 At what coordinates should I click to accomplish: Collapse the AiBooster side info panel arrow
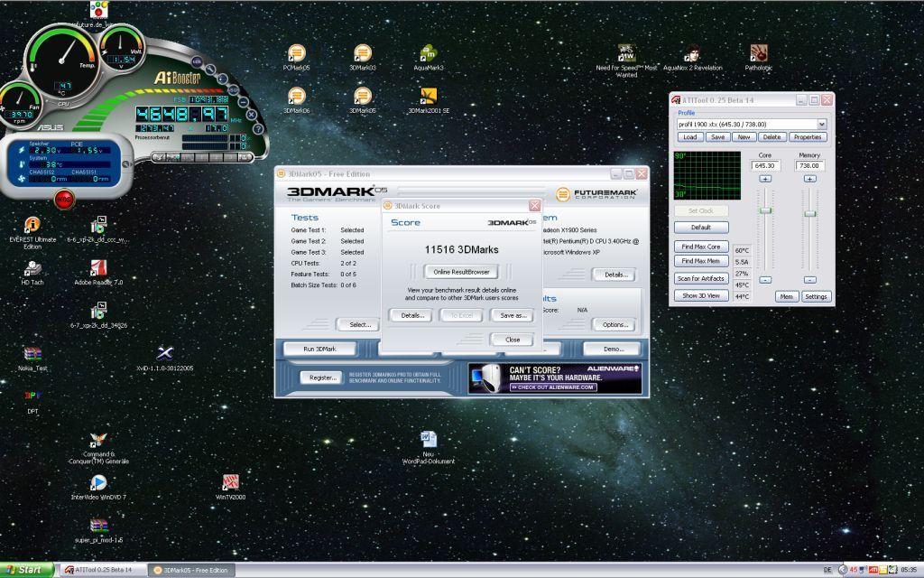click(125, 164)
